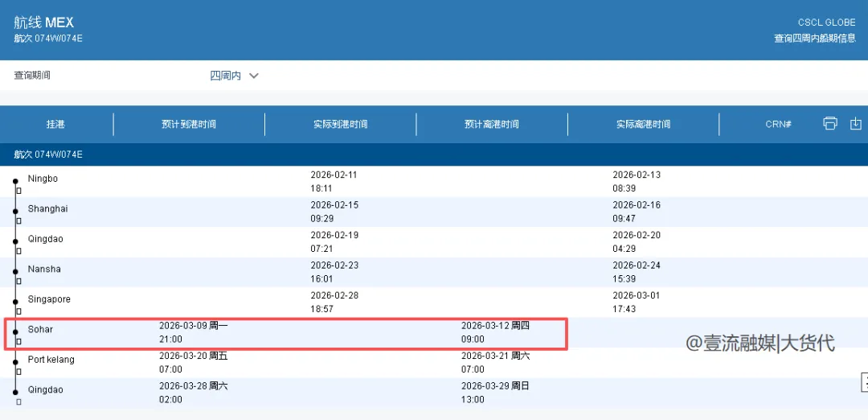Click the 查询四周内船期信息 link

point(815,39)
